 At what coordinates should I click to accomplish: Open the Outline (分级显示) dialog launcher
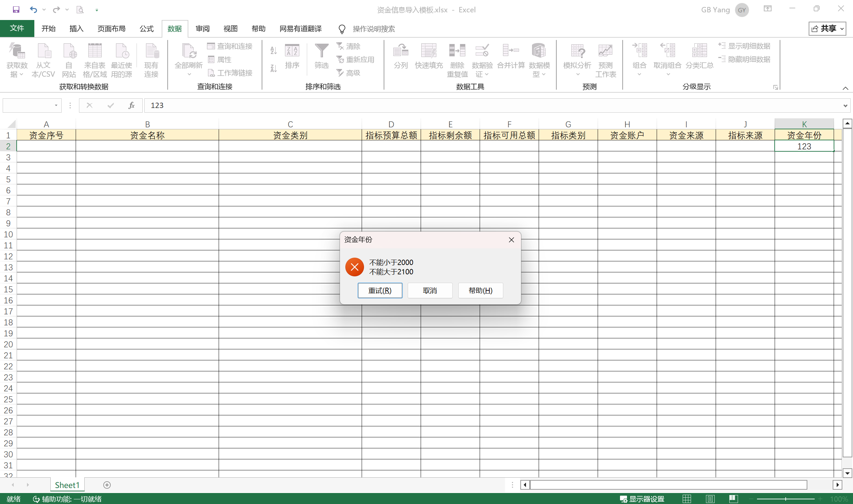776,87
